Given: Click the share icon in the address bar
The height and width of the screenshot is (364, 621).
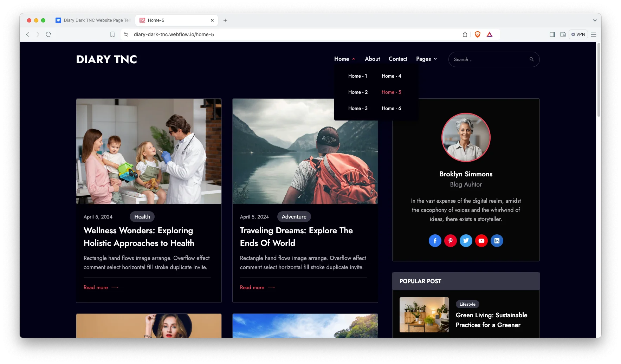Looking at the screenshot, I should tap(465, 34).
